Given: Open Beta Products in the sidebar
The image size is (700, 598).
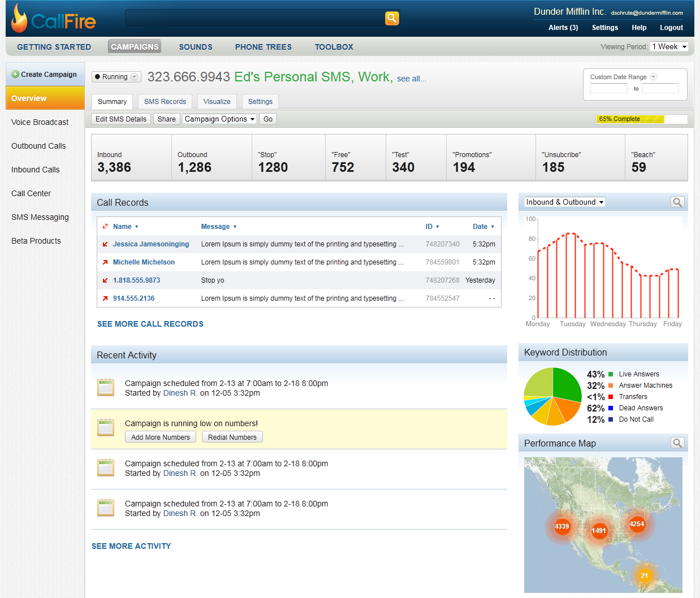Looking at the screenshot, I should click(x=36, y=241).
